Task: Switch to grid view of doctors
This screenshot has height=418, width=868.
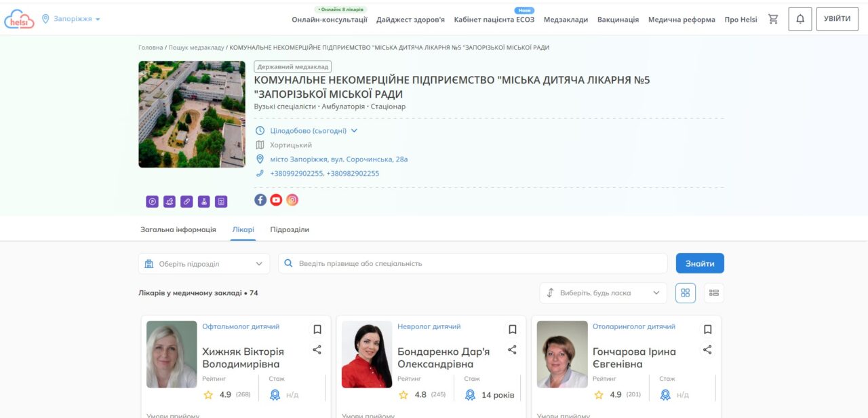Action: pyautogui.click(x=686, y=292)
